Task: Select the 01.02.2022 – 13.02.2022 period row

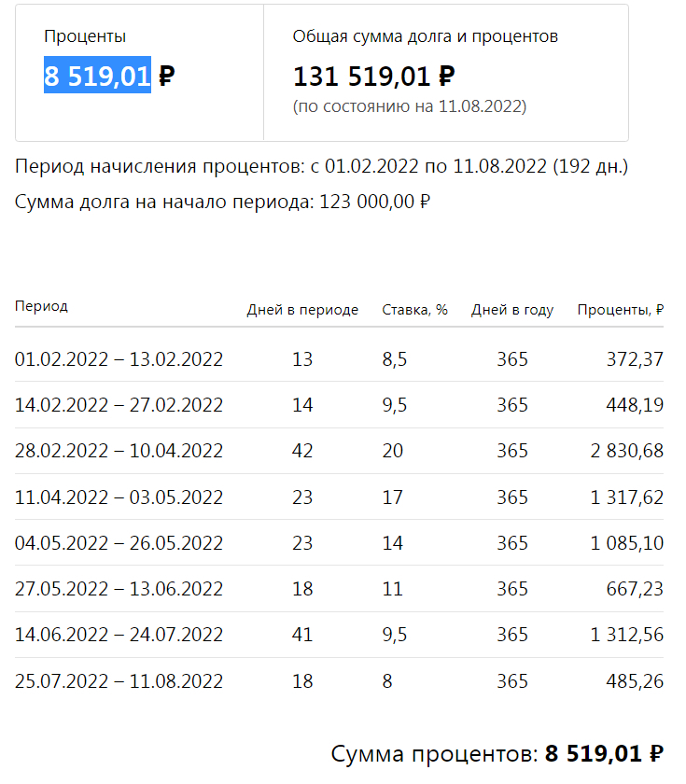Action: pos(119,359)
